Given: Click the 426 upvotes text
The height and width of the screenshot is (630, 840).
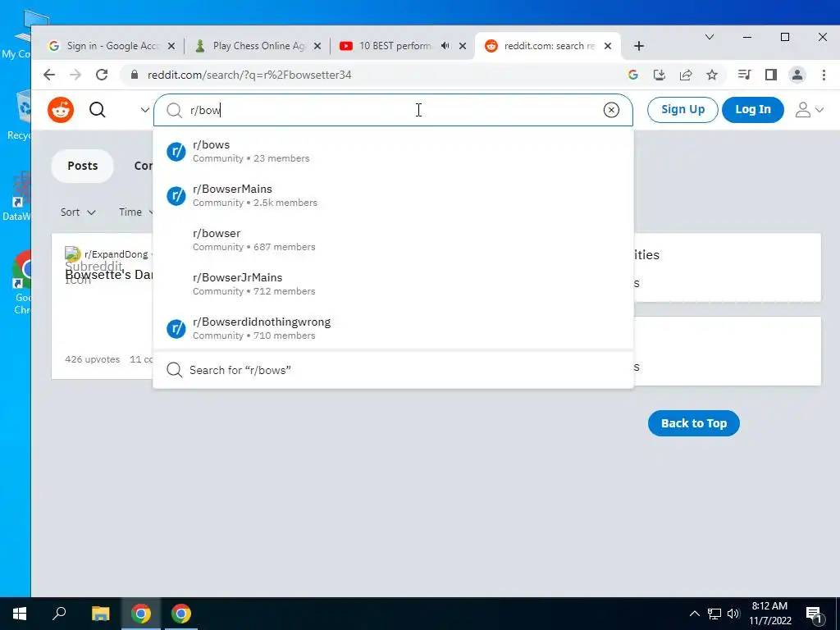Looking at the screenshot, I should (x=92, y=359).
